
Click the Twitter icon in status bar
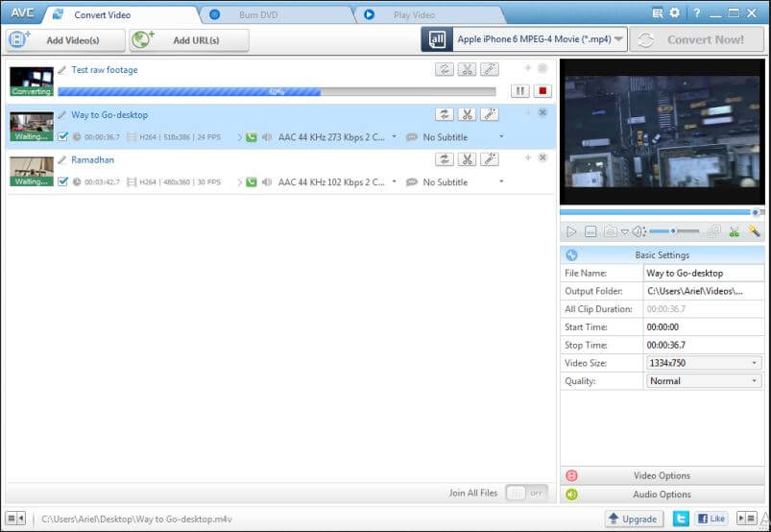tap(681, 519)
